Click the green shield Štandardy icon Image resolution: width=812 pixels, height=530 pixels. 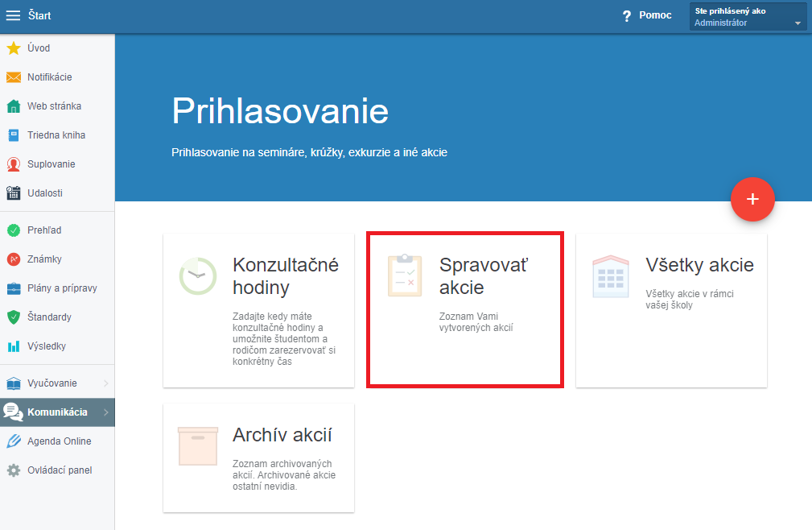(14, 317)
